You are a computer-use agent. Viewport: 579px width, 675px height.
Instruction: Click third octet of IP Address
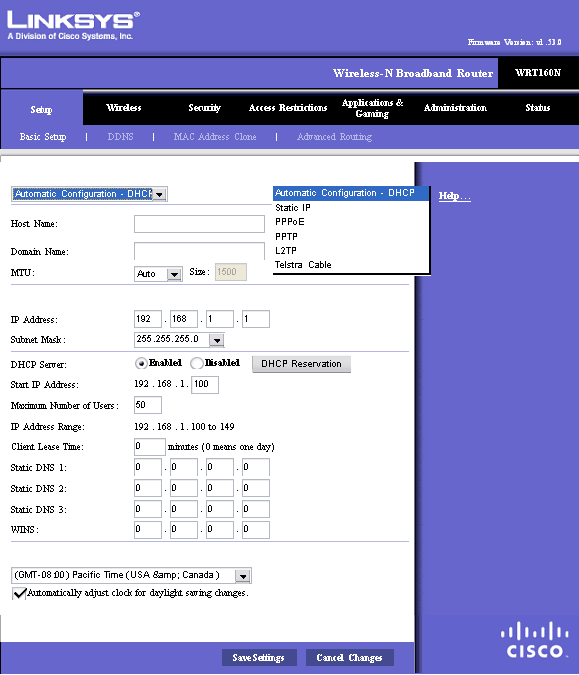point(220,319)
